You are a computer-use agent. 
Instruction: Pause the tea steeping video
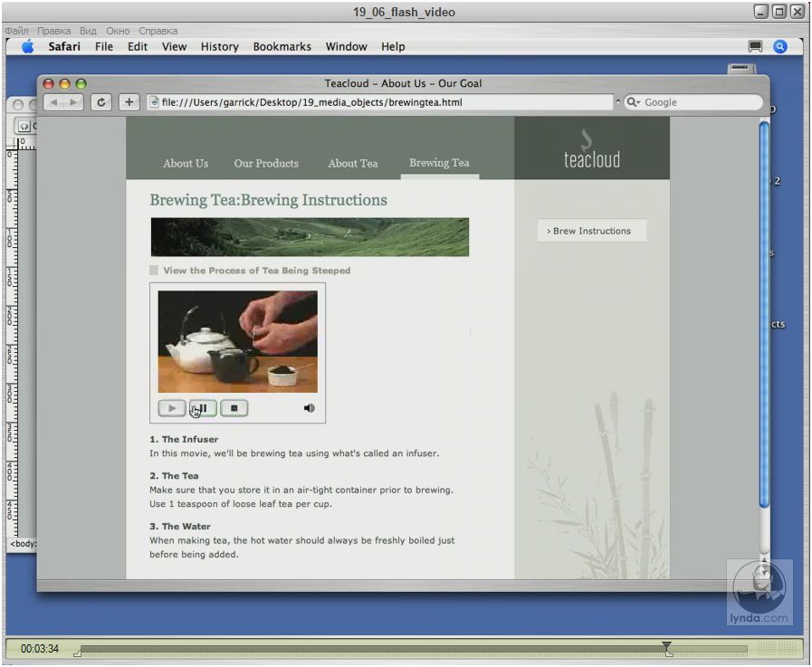203,408
